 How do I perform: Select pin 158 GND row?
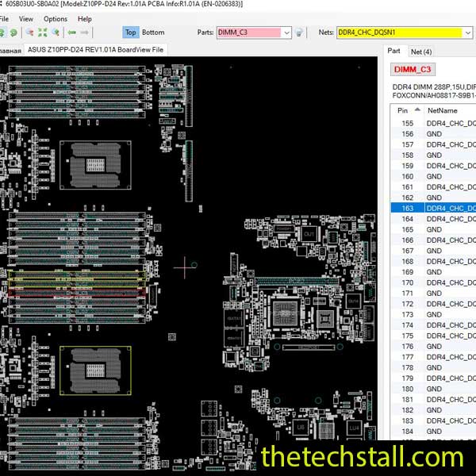pos(433,155)
